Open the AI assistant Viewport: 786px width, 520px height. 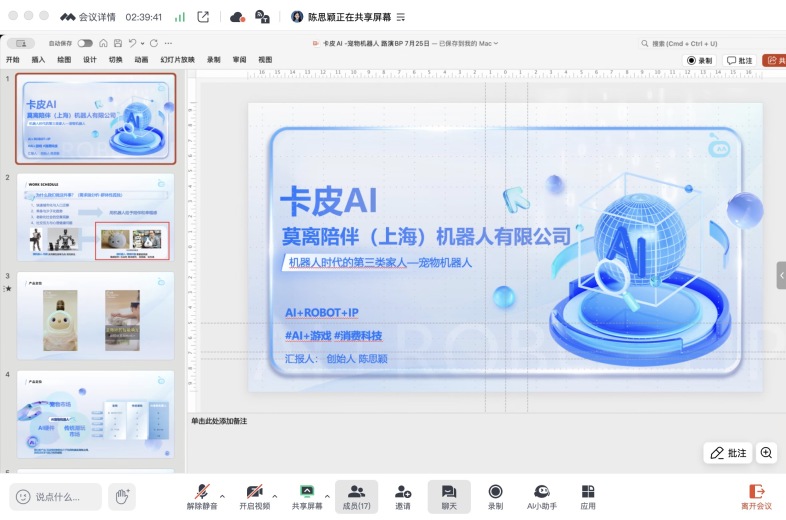pos(541,495)
